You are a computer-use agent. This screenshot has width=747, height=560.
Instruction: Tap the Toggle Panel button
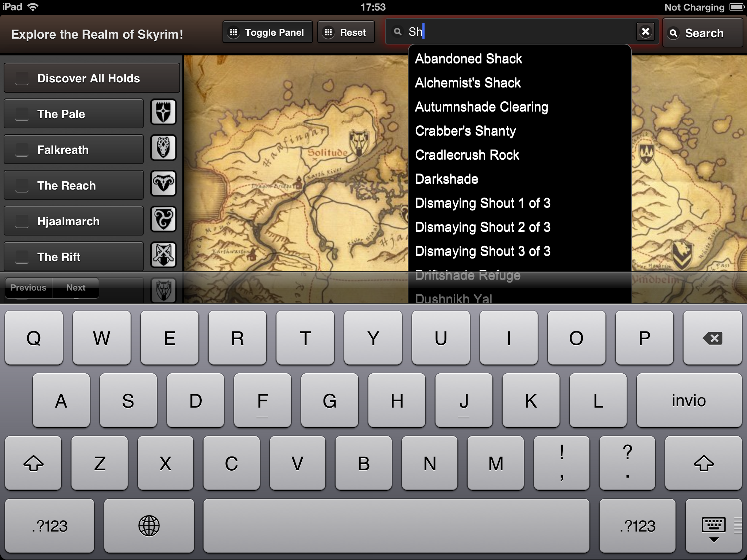pyautogui.click(x=267, y=32)
